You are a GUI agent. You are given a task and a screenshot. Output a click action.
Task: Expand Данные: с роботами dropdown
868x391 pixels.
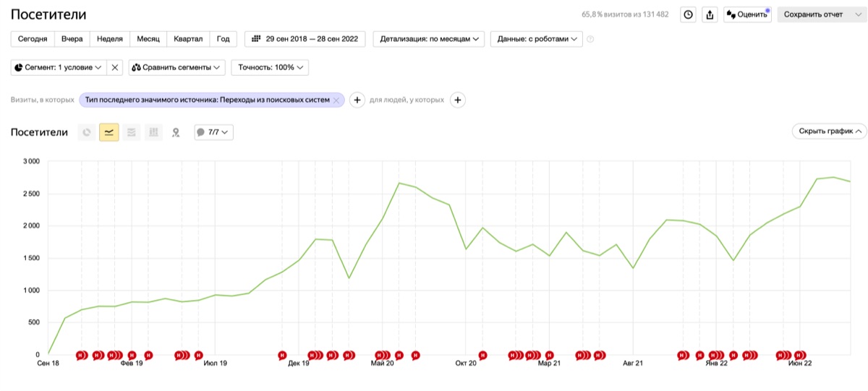(x=537, y=39)
